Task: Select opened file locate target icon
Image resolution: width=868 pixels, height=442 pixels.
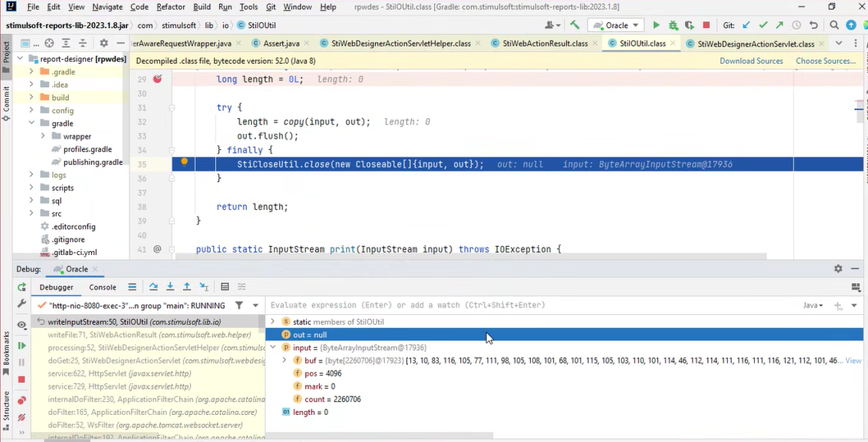Action: pos(49,43)
